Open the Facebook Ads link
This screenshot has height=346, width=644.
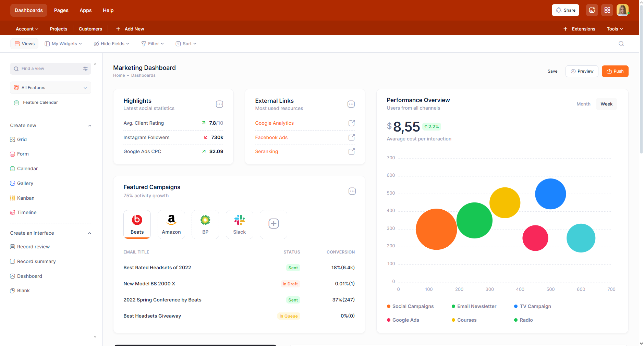271,137
